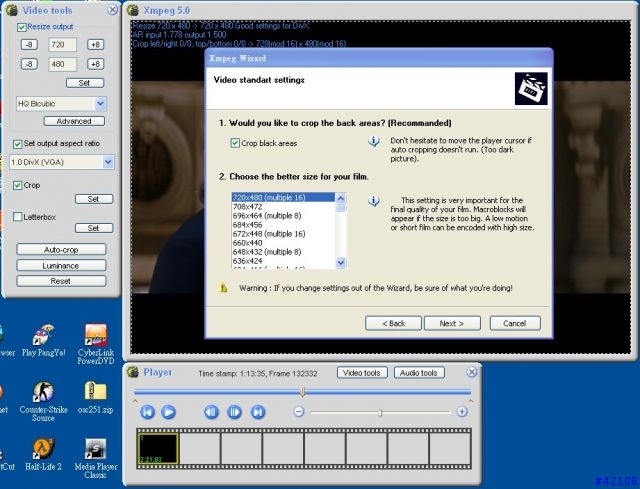Select the first filmstrip thumbnail
This screenshot has height=489, width=640.
(158, 448)
